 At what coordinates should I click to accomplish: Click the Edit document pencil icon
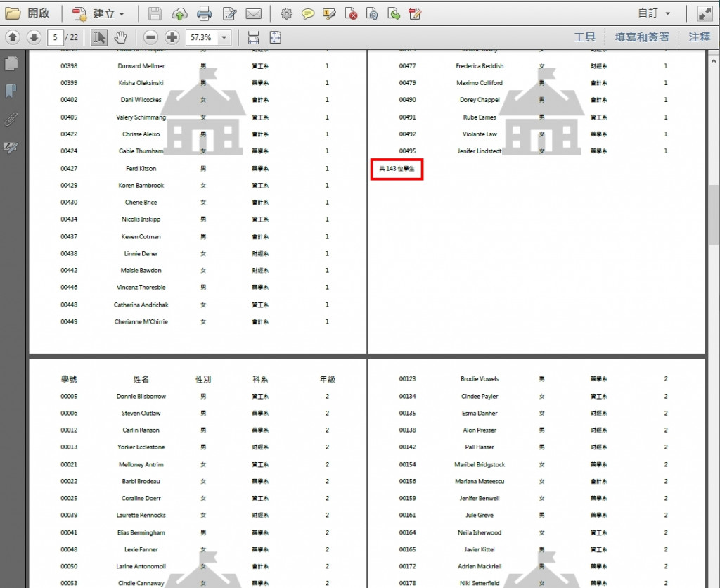229,14
